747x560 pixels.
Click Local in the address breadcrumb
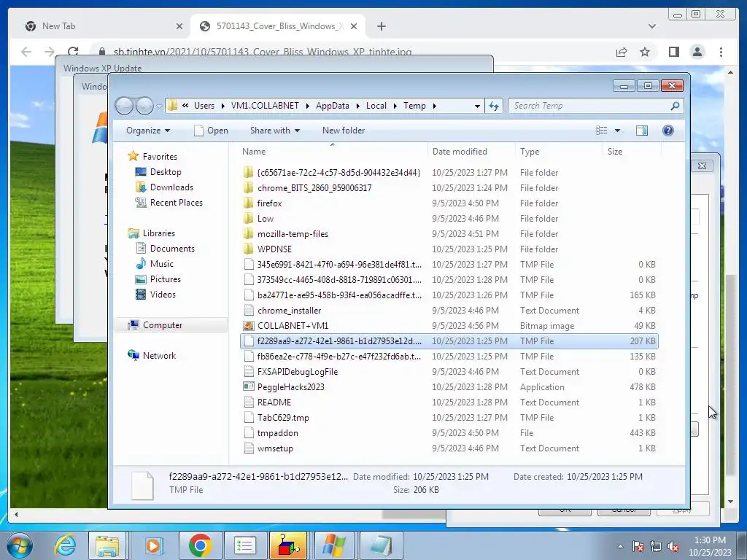tap(376, 106)
